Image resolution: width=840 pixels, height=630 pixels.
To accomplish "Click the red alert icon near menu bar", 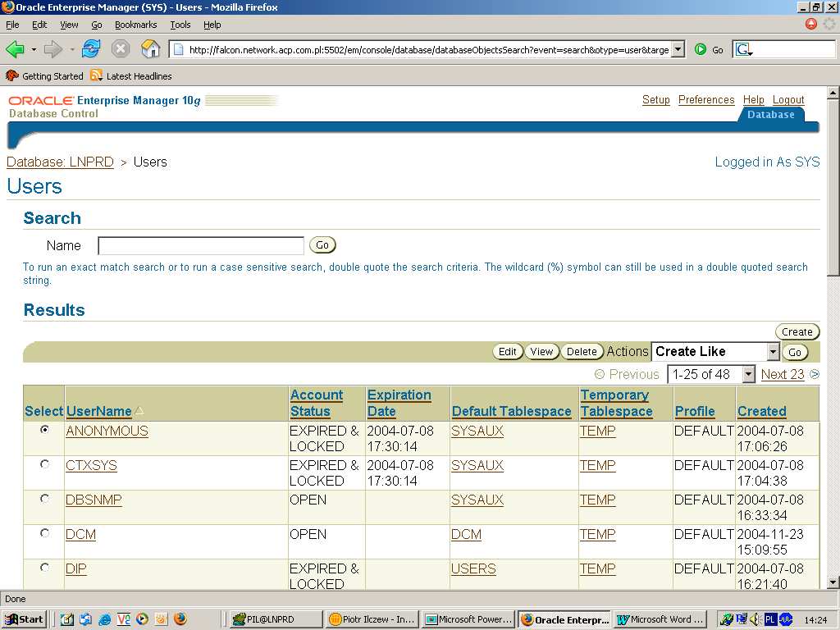I will coord(811,24).
